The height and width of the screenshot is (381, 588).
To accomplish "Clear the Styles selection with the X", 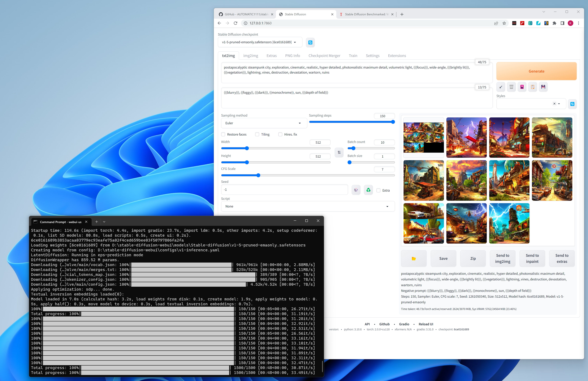I will pos(554,104).
